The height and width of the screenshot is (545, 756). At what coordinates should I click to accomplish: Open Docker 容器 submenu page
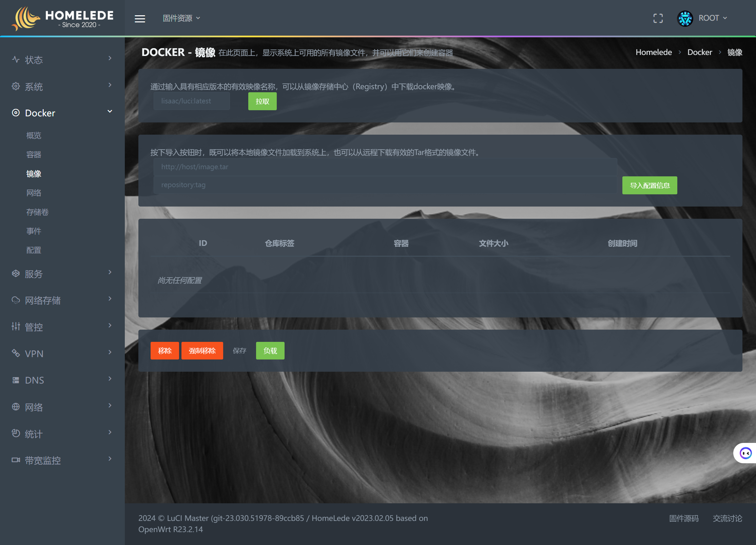click(x=34, y=155)
